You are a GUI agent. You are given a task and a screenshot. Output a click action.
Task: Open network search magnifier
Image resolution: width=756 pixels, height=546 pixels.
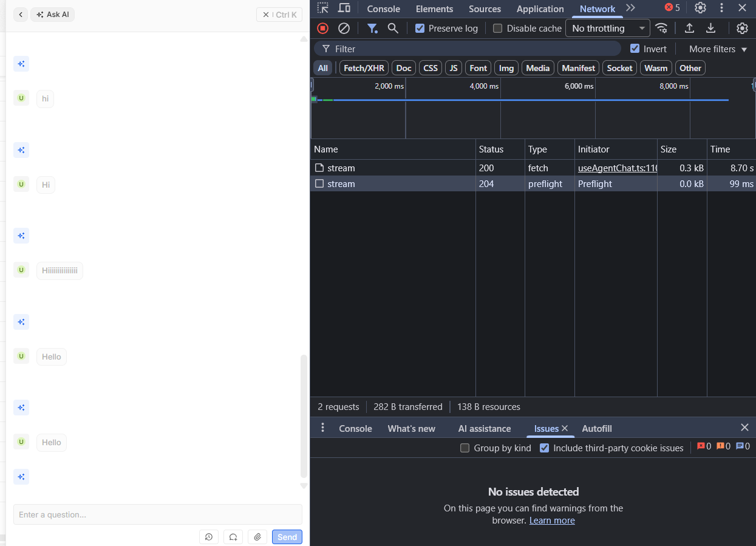393,28
